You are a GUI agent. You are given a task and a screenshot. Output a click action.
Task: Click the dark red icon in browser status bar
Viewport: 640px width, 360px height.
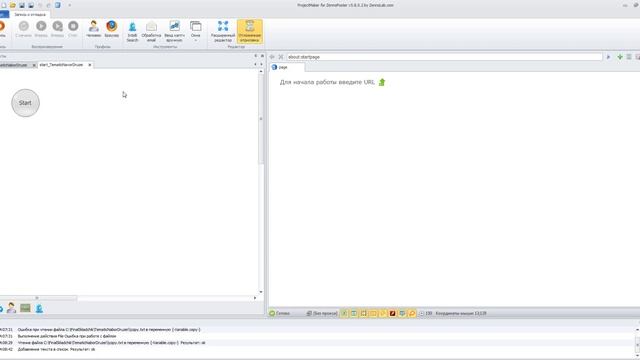coord(392,313)
